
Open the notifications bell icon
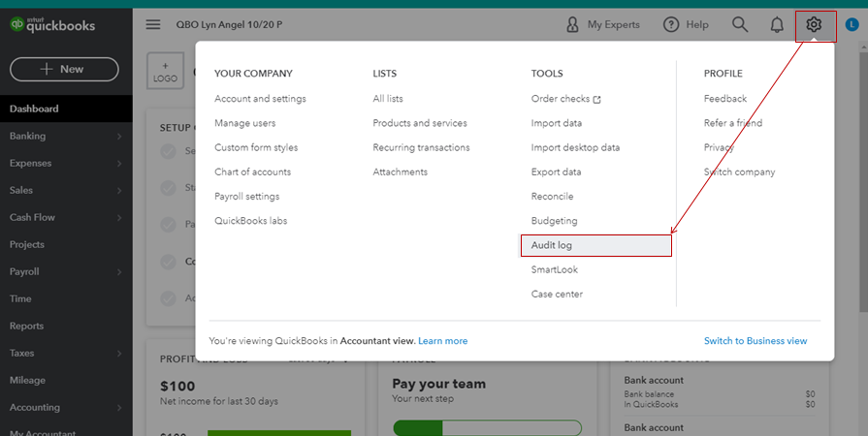click(x=777, y=24)
